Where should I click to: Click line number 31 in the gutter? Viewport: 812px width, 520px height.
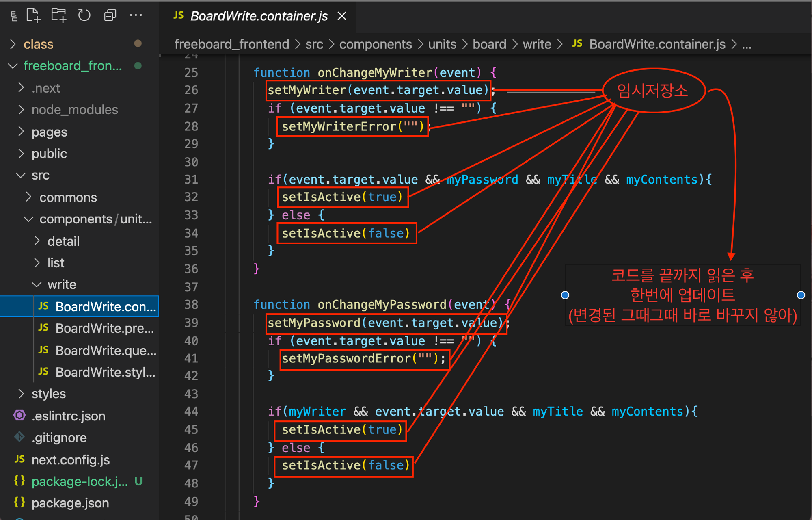pos(191,179)
